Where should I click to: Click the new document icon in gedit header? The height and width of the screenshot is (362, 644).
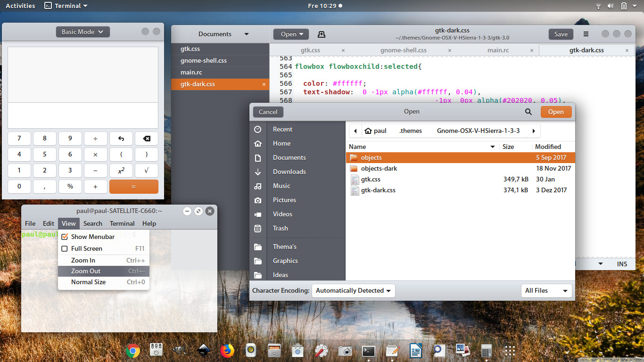pos(322,34)
